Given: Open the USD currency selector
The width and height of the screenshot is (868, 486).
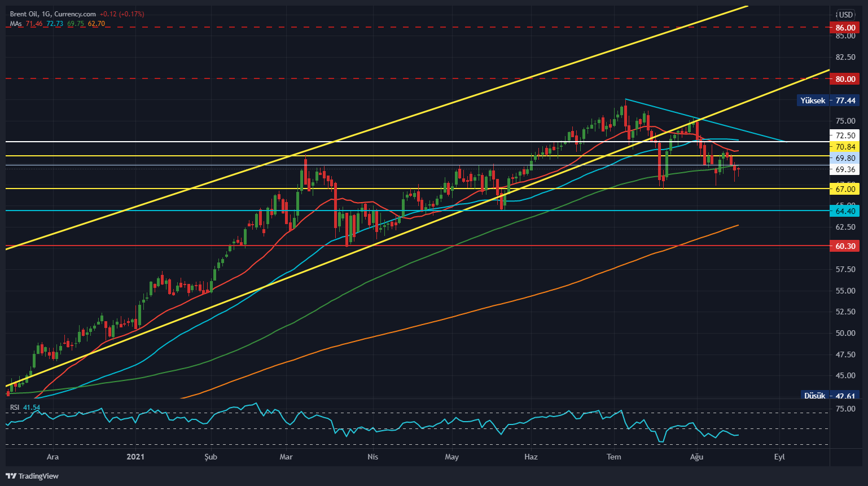Looking at the screenshot, I should 845,15.
